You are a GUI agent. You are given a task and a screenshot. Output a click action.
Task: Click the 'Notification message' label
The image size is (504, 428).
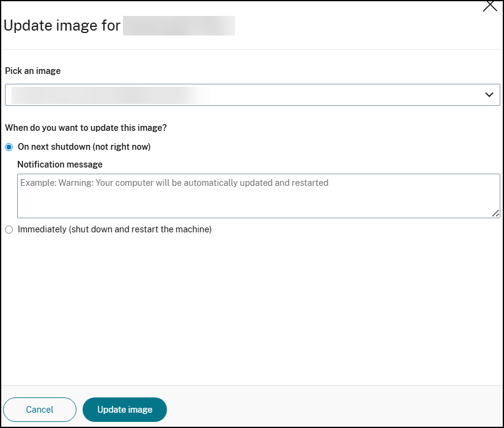click(x=60, y=164)
